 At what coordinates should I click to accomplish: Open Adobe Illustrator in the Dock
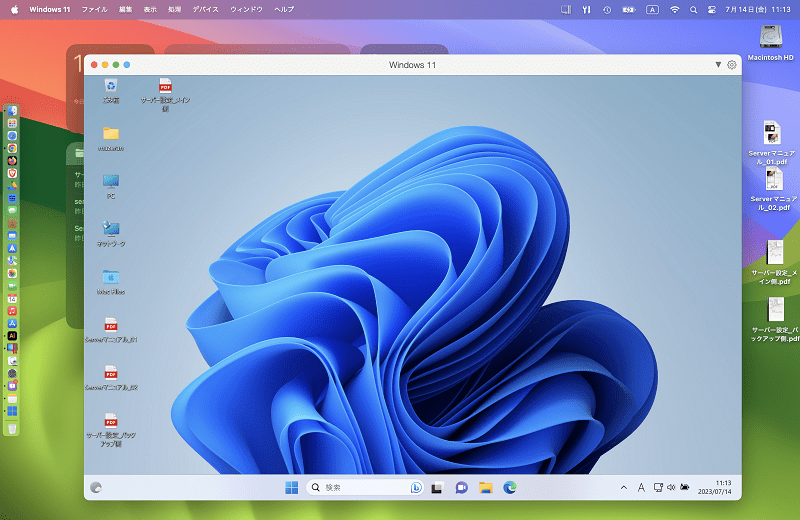coord(12,336)
